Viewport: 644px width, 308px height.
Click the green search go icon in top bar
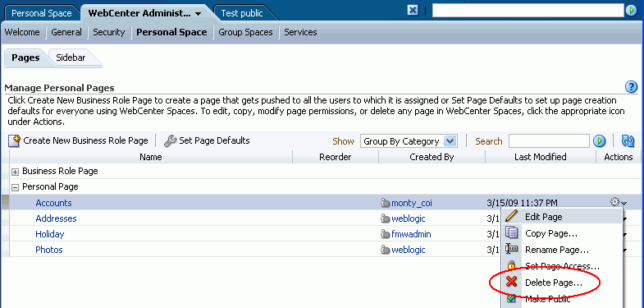click(x=631, y=11)
